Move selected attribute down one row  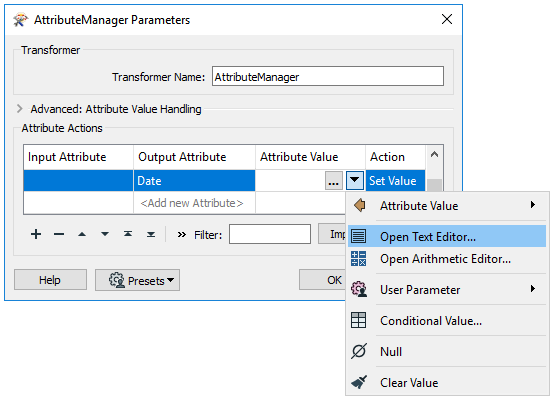point(105,234)
